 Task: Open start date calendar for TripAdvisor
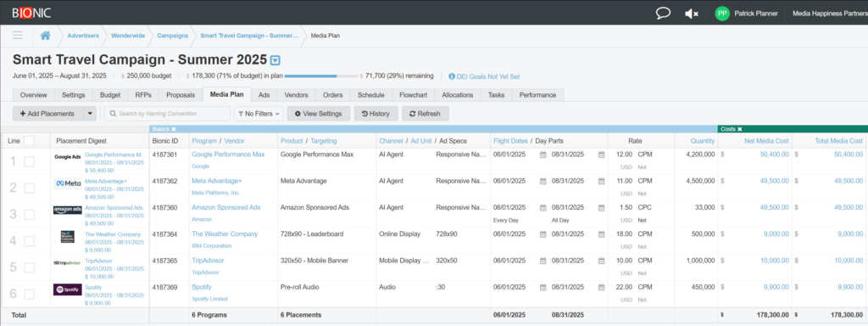click(x=543, y=261)
